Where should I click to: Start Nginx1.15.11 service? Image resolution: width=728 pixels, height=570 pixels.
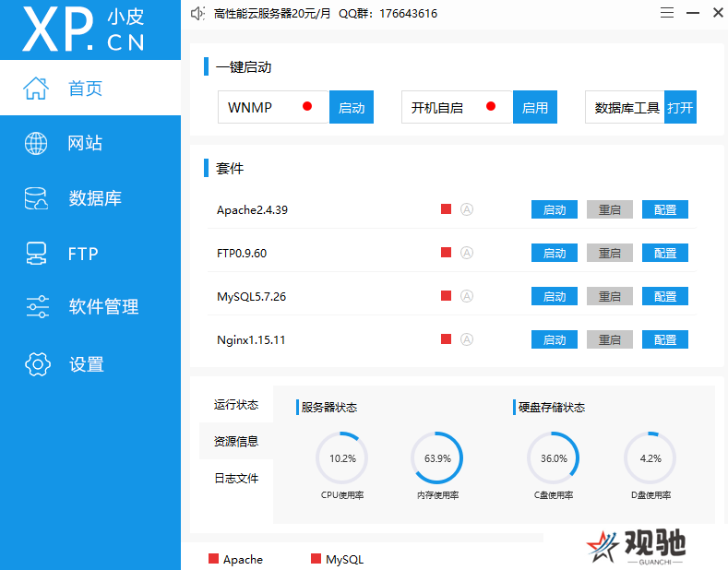tap(555, 339)
